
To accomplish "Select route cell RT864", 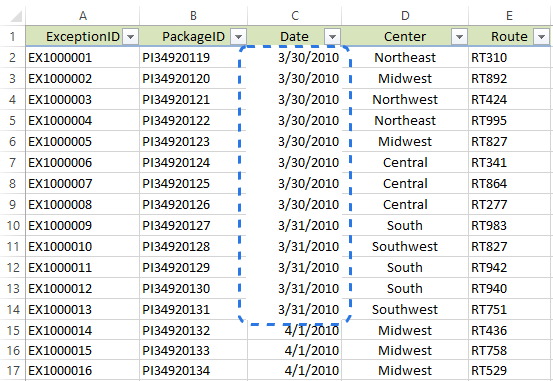I will [510, 183].
